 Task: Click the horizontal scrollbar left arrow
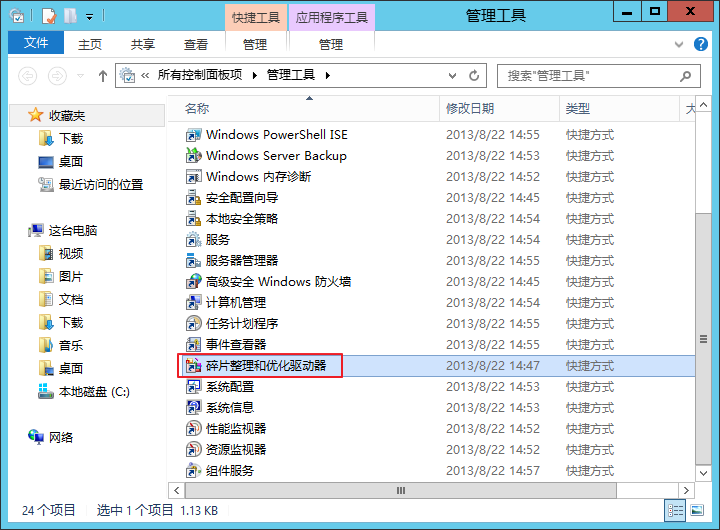(177, 491)
